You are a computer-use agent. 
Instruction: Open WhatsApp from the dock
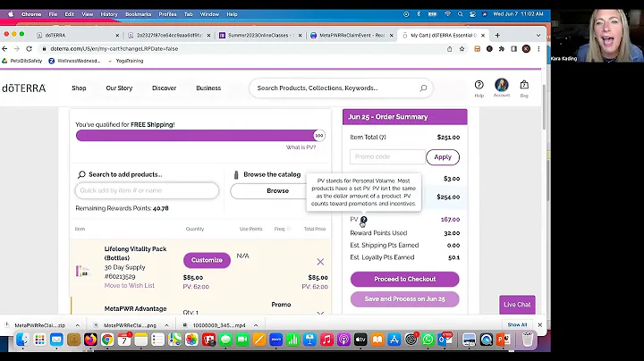click(x=428, y=340)
